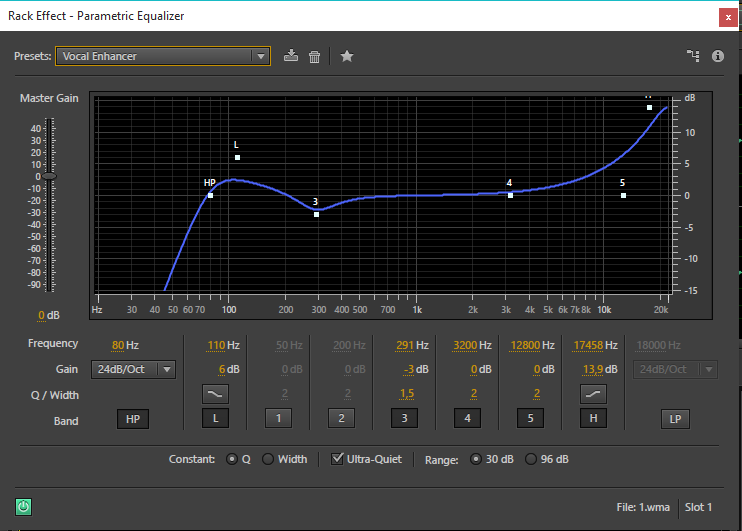Click the H control point near 17k
The width and height of the screenshot is (742, 531).
pos(650,107)
